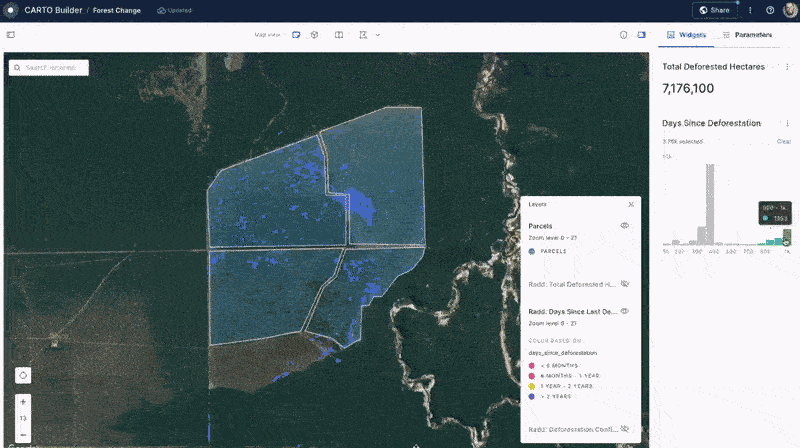Hide the Parcels layer
This screenshot has width=800, height=448.
(x=624, y=226)
